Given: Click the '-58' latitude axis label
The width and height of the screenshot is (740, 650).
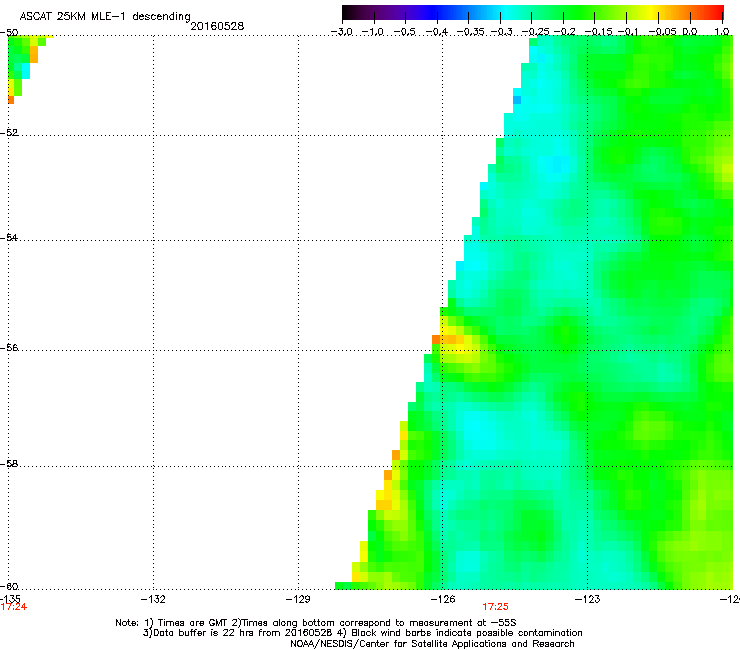Looking at the screenshot, I should (9, 464).
